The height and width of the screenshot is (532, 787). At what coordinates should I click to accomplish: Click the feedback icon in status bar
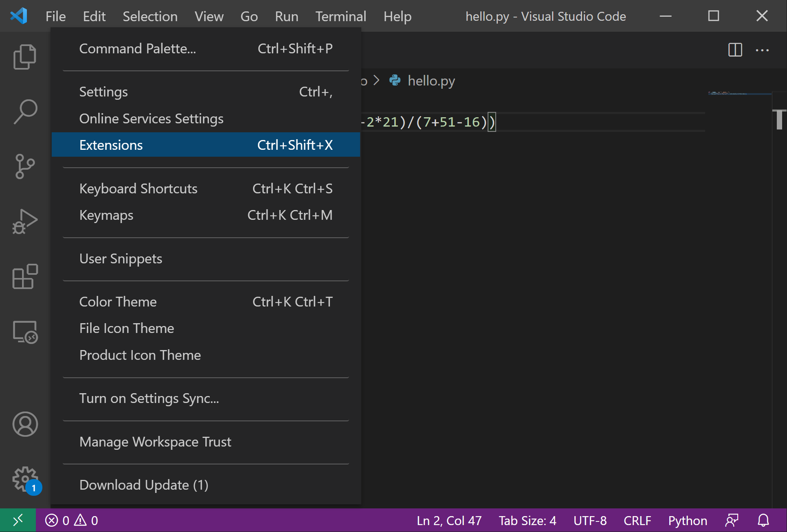pyautogui.click(x=732, y=520)
